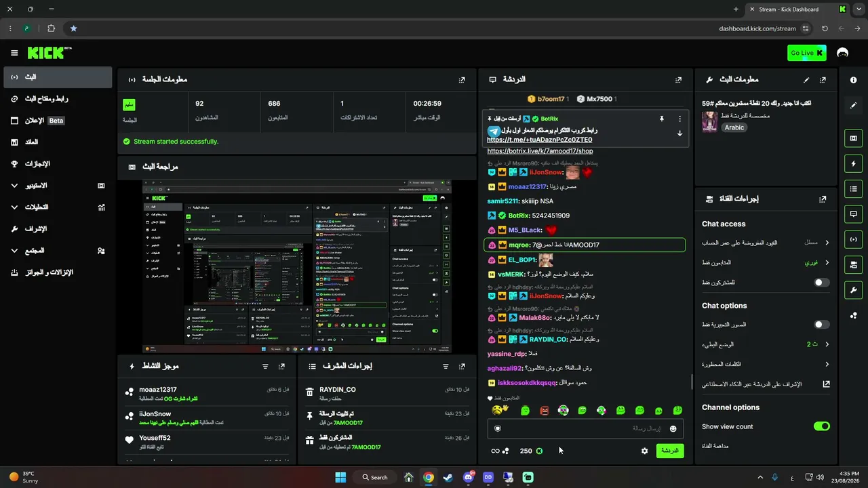Screen dimensions: 868x488
Task: Open the Advertising (الإعلان) Beta page
Action: click(58, 121)
